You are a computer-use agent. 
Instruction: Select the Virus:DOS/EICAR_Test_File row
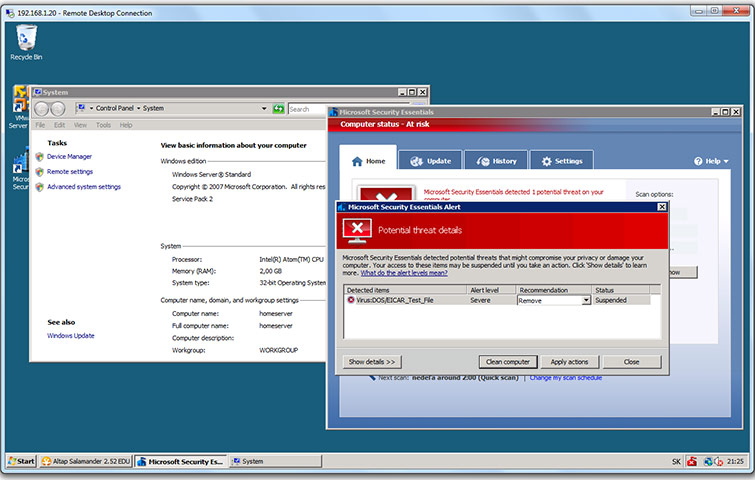point(498,300)
